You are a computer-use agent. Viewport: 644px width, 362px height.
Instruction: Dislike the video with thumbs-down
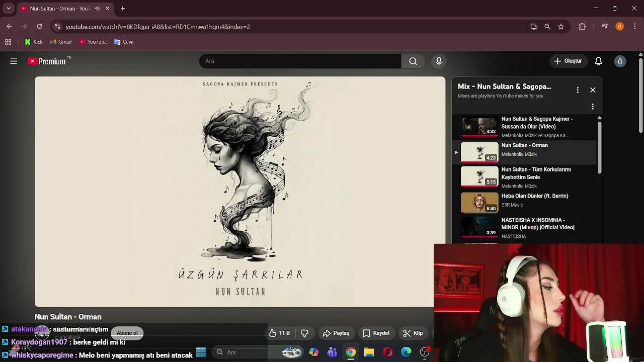(x=304, y=333)
